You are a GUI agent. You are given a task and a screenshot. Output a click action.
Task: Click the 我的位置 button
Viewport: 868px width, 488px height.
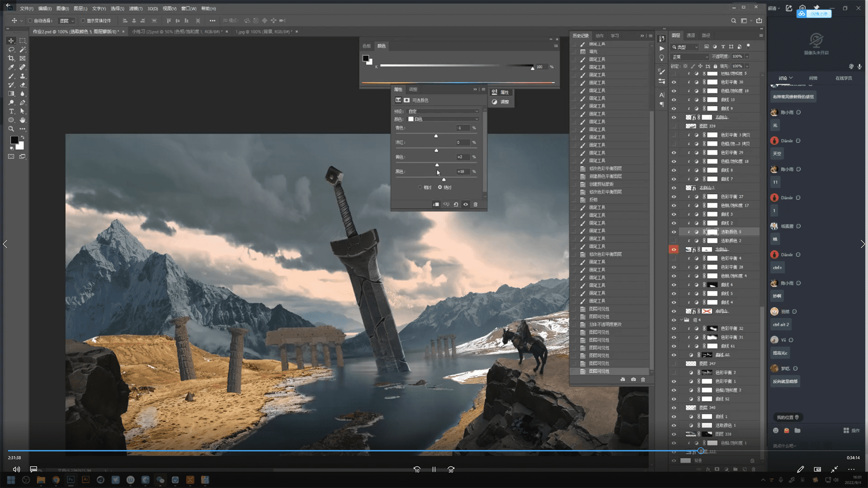coord(788,417)
